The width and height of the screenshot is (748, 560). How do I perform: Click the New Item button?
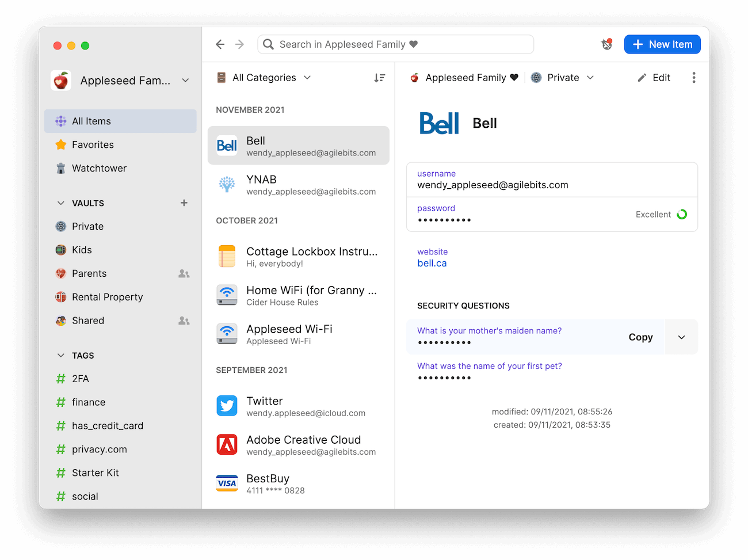point(662,44)
